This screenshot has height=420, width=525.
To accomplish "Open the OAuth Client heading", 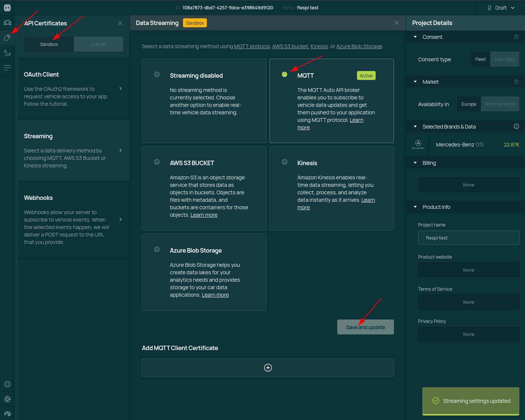I will [41, 74].
